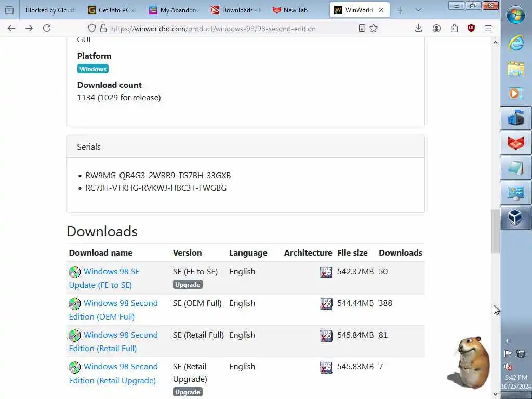The width and height of the screenshot is (532, 399).
Task: Open Action Center flag tray icon
Action: (508, 354)
